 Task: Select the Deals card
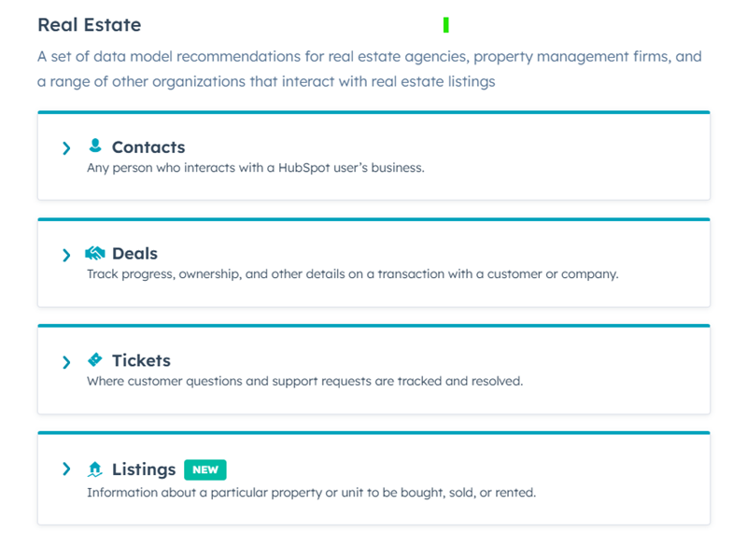pos(373,262)
